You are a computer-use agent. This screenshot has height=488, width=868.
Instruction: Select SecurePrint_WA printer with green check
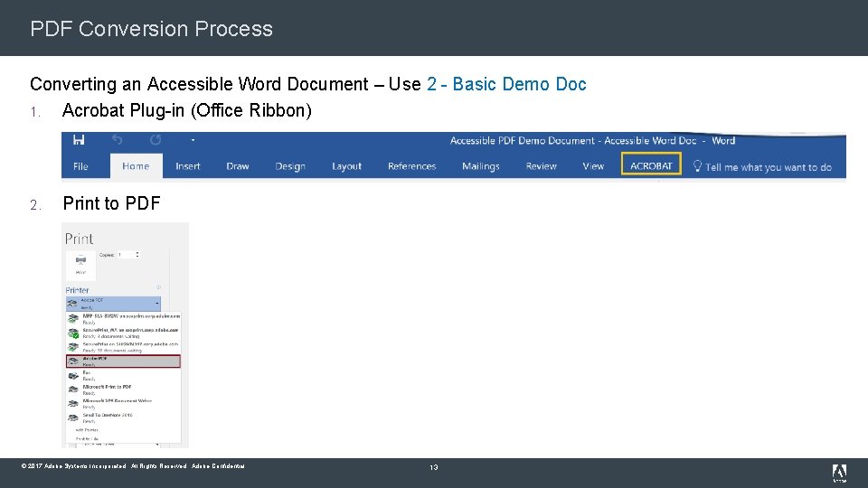[x=124, y=333]
